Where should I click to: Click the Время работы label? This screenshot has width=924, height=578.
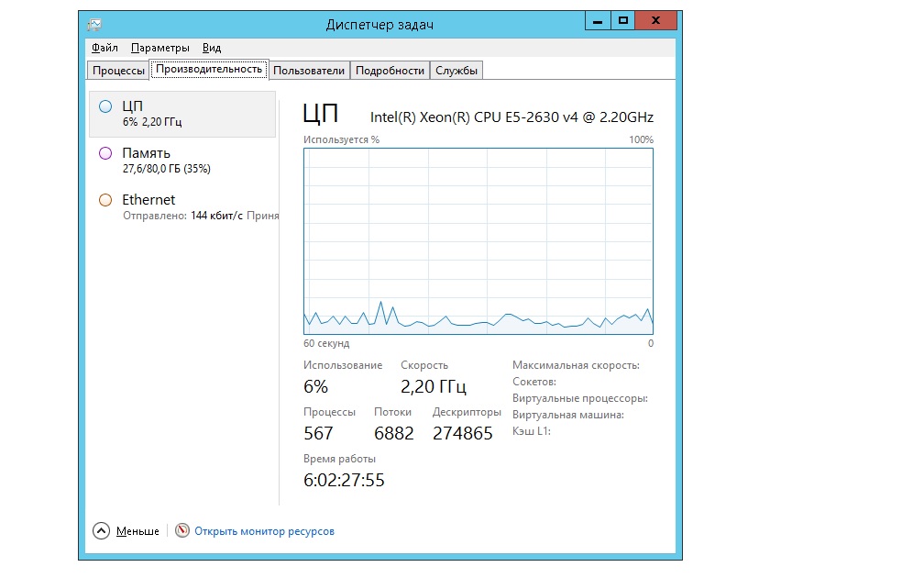point(339,459)
